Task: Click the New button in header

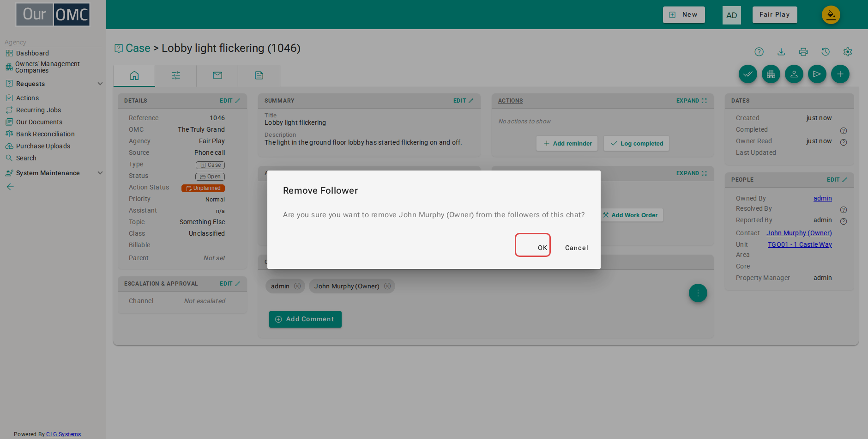Action: coord(684,15)
